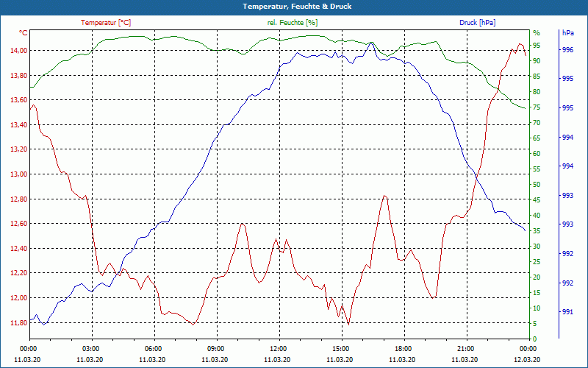Select the '20' humidity axis value
The image size is (588, 368).
537,277
